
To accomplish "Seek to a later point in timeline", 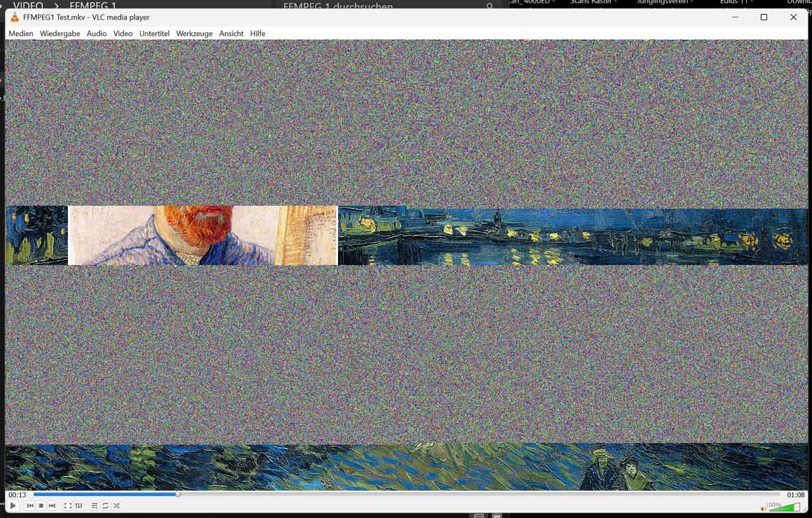I will [x=479, y=495].
